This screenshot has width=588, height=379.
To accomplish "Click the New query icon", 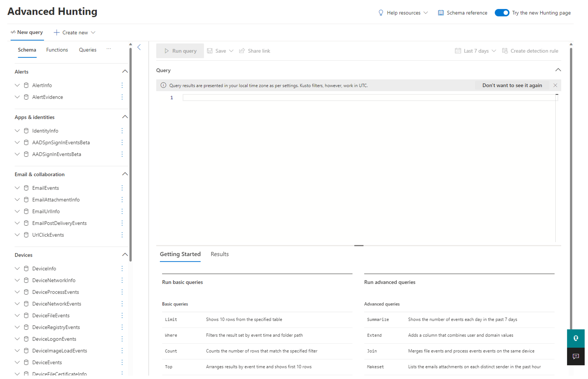I will point(12,32).
